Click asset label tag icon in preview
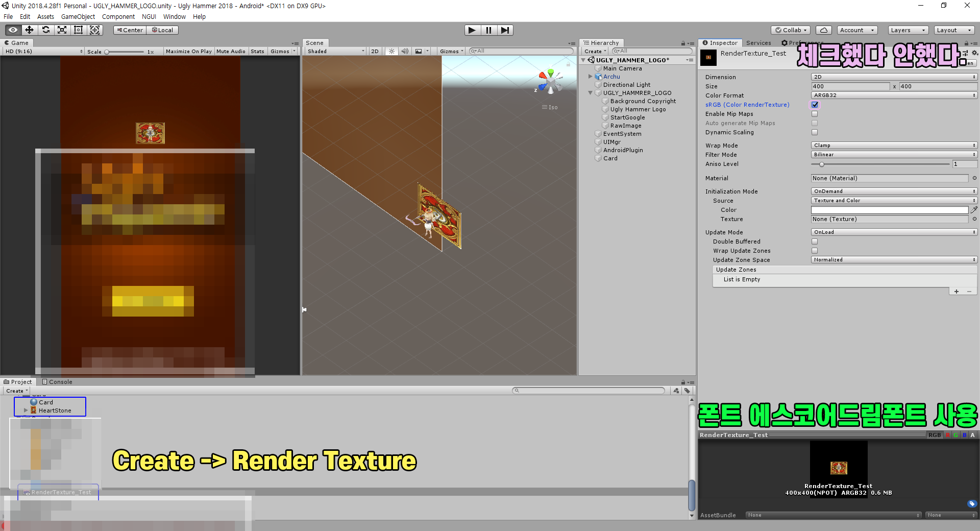The width and height of the screenshot is (980, 531). coord(972,504)
